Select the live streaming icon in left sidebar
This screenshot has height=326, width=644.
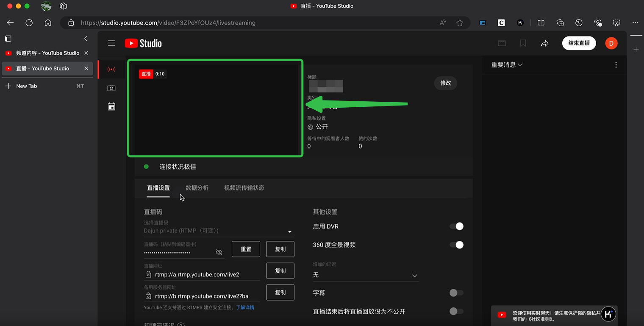[111, 68]
